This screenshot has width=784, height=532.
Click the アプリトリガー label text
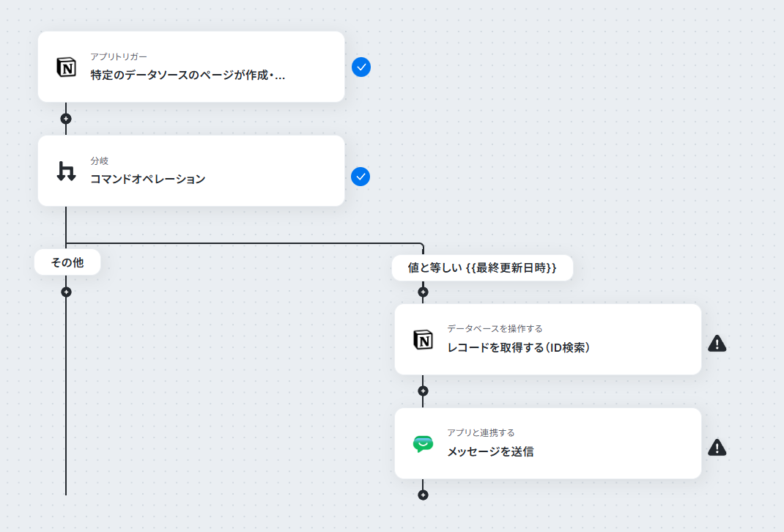coord(119,56)
